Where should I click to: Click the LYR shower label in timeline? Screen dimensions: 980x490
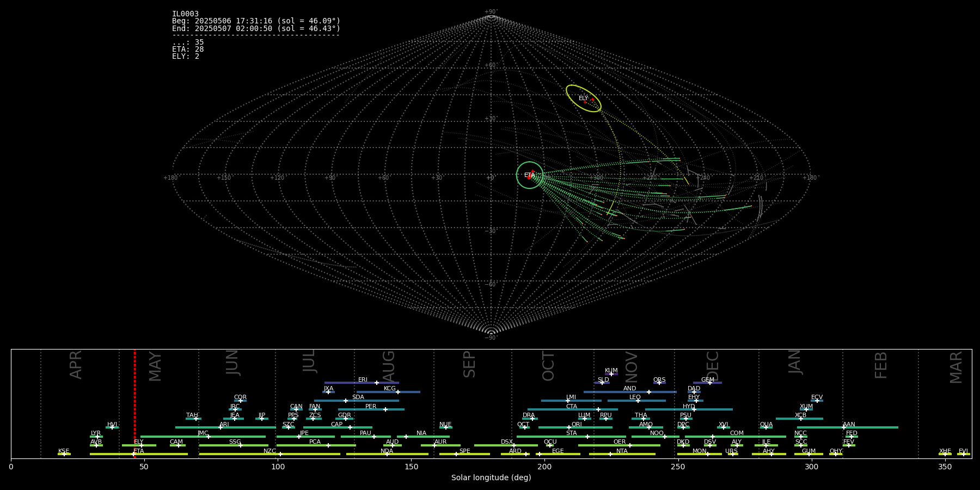click(96, 433)
